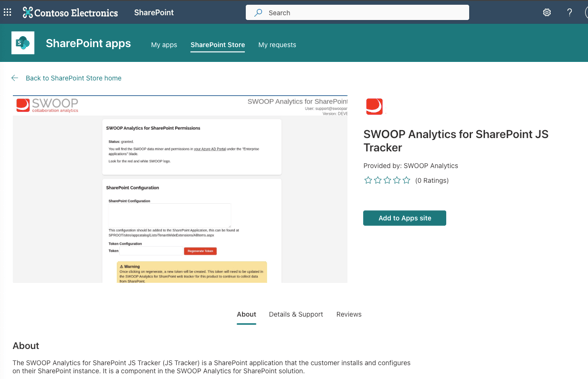Follow Back to SharePoint Store home link

(x=74, y=78)
